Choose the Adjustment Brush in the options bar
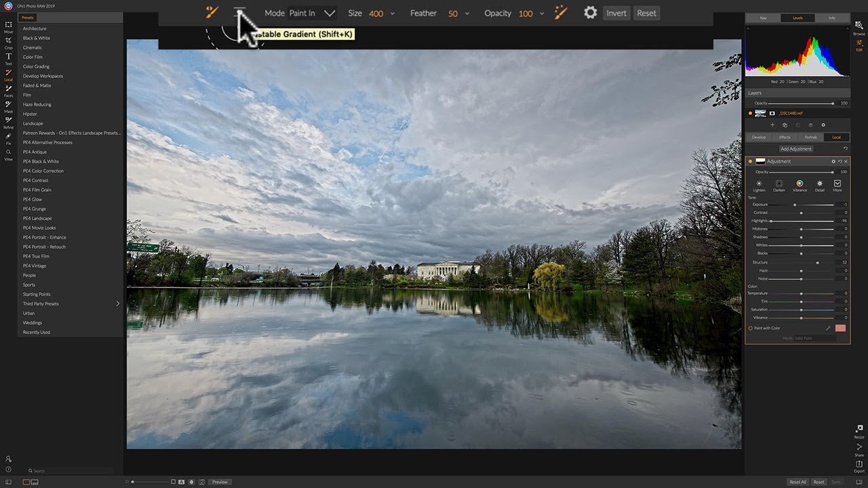This screenshot has width=868, height=488. 212,12
